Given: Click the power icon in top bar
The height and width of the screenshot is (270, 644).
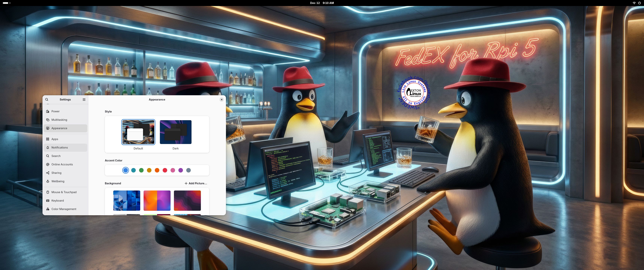Looking at the screenshot, I should pos(640,3).
